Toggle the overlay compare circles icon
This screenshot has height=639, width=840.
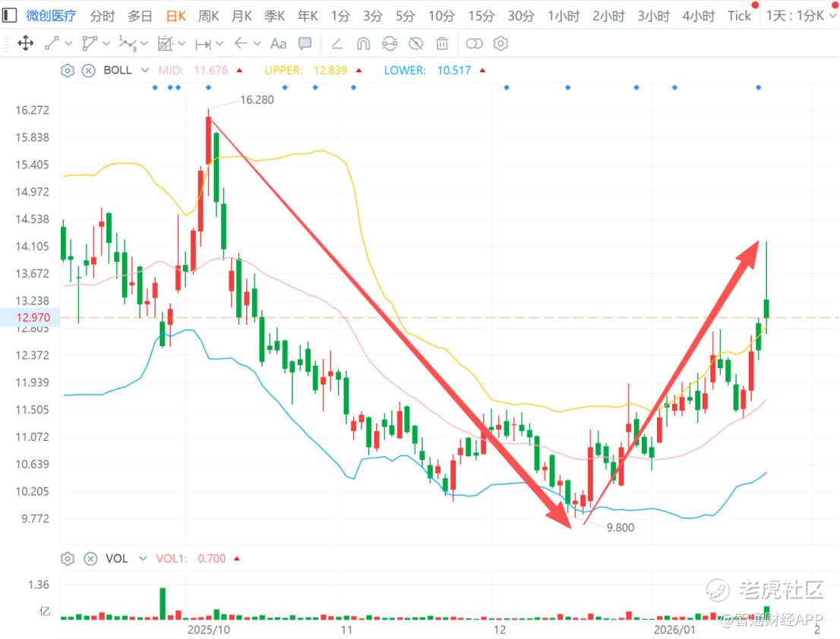click(x=474, y=43)
